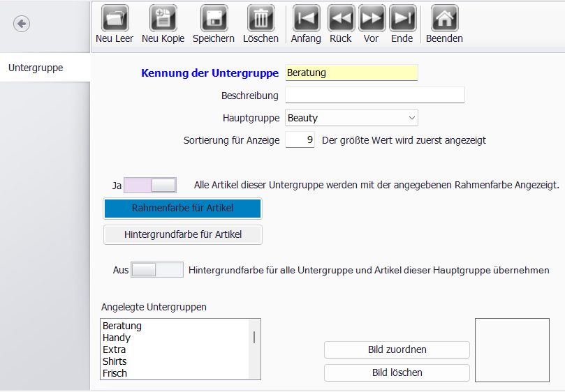
Task: Click the Neu Leer toolbar icon
Action: pos(115,18)
